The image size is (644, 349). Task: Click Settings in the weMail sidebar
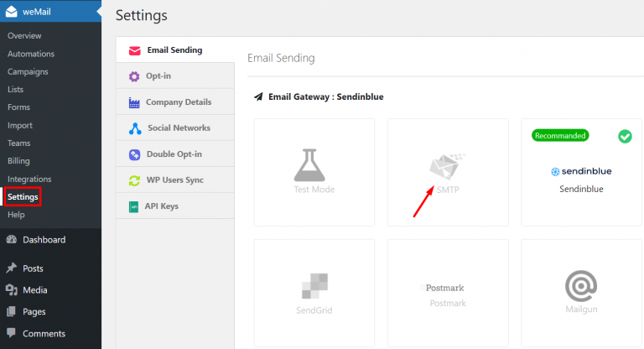point(23,197)
